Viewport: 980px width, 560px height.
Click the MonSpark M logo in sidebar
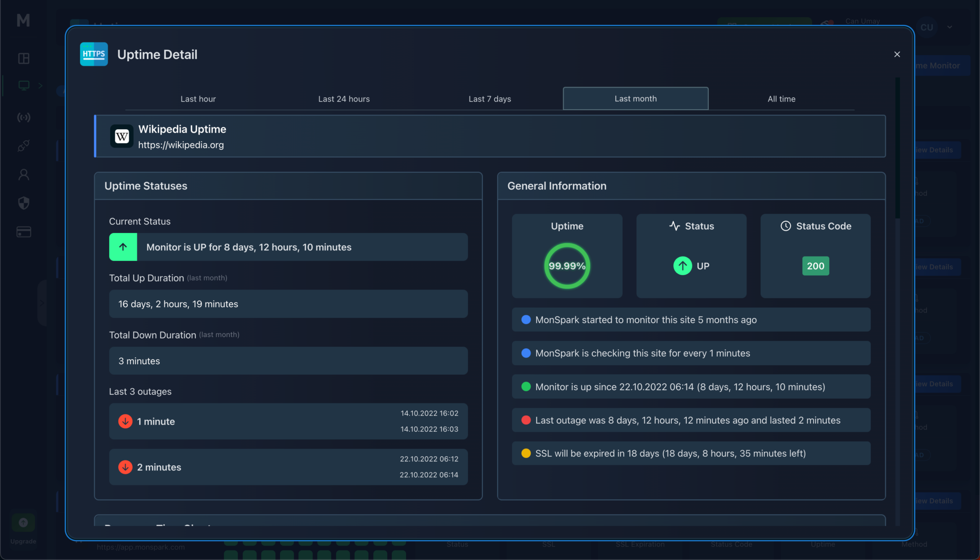click(x=23, y=20)
